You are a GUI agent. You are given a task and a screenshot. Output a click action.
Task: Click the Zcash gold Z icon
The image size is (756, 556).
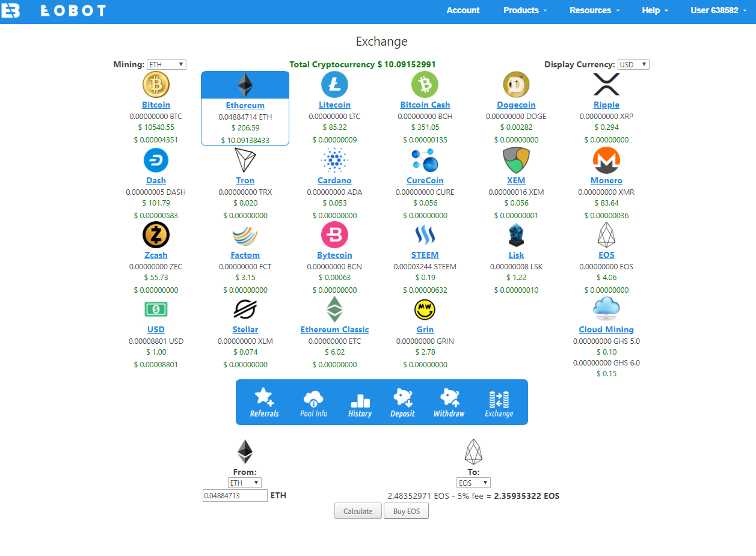(x=156, y=235)
